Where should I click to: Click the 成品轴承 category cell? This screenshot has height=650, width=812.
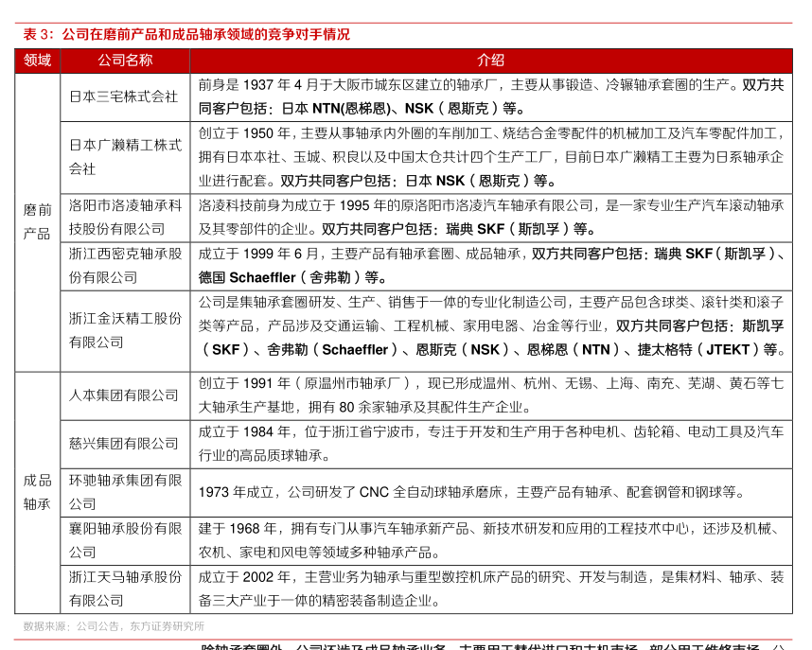click(37, 492)
